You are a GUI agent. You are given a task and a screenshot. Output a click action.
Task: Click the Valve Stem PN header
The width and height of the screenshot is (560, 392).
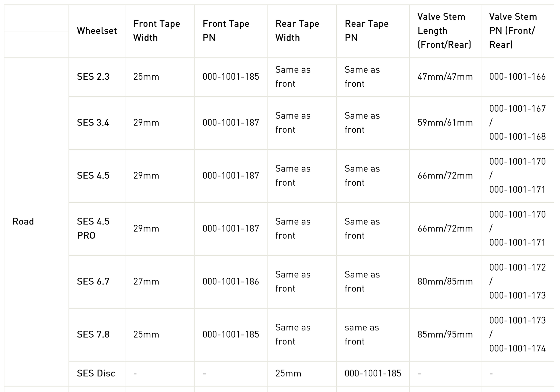click(513, 31)
